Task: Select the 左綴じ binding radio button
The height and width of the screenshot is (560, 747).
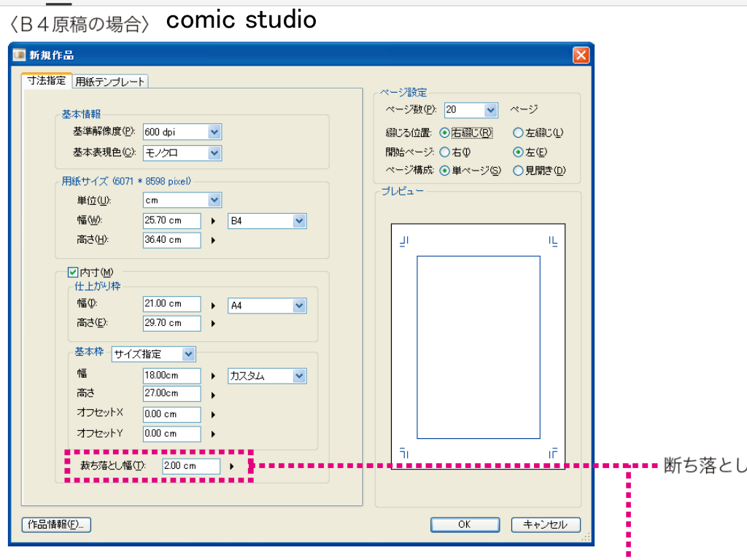Action: 518,133
